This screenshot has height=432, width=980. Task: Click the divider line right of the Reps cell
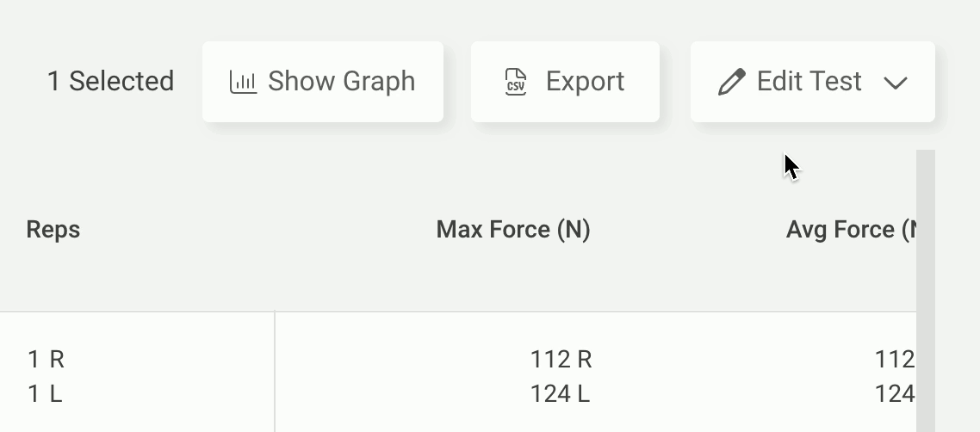[x=275, y=372]
